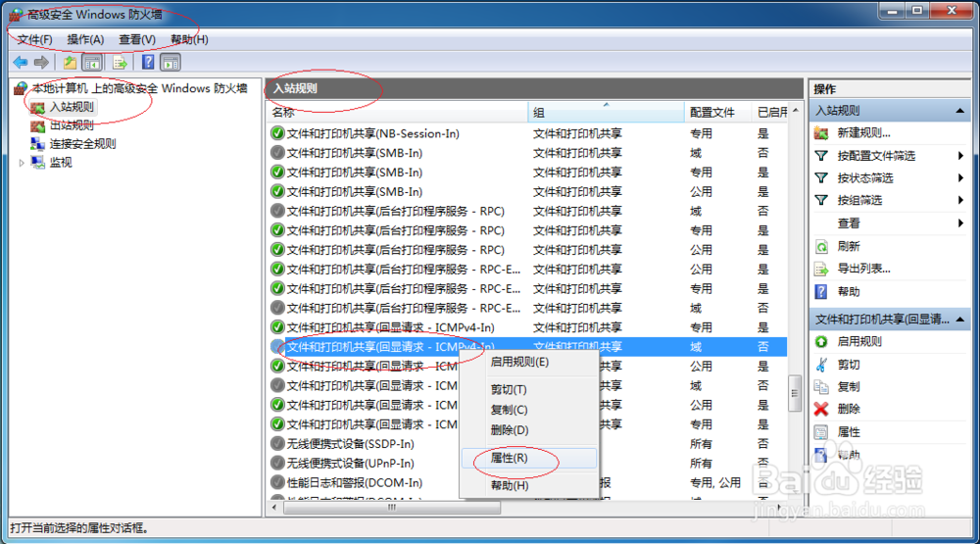Click the 剪切 scissors icon
Screen dimensions: 980x544
821,365
